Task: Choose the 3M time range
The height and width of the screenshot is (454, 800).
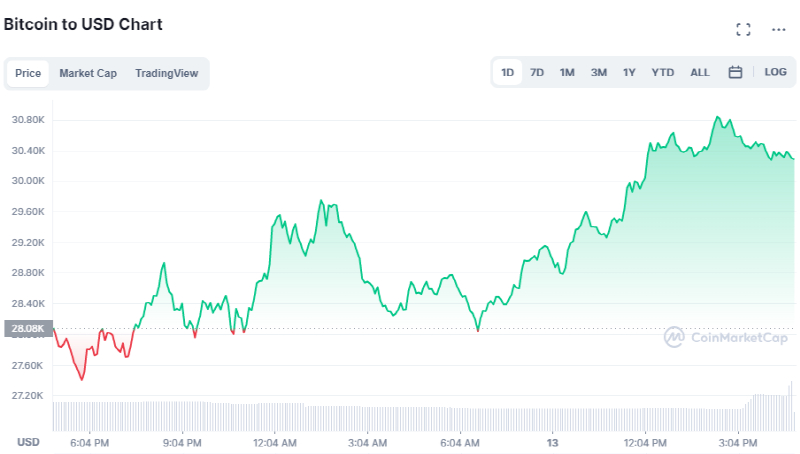Action: tap(598, 72)
